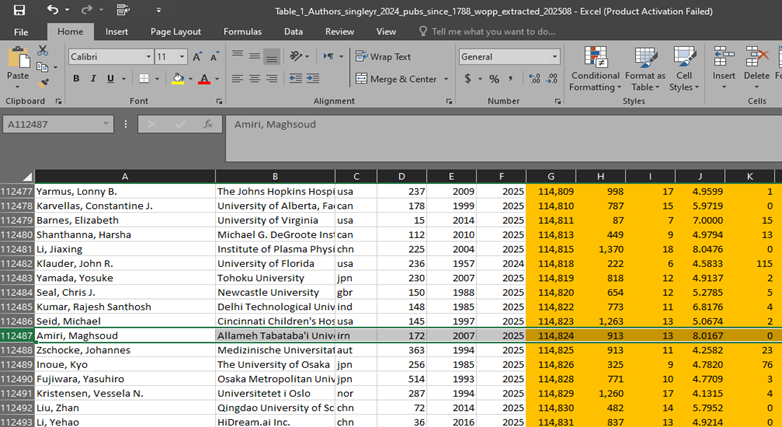The width and height of the screenshot is (782, 427).
Task: Switch to the Formulas ribbon tab
Action: (242, 31)
